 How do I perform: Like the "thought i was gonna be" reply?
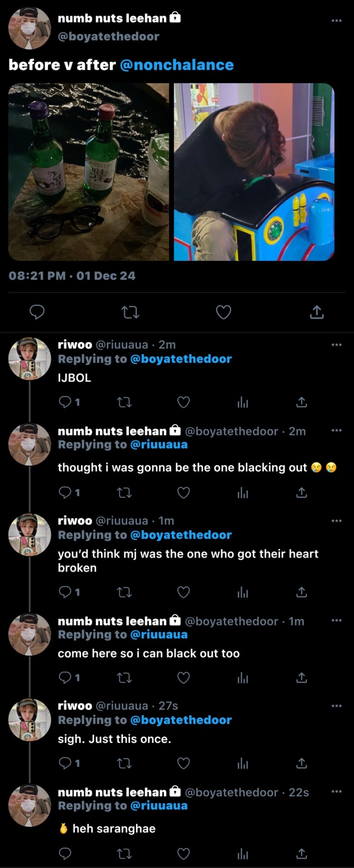(x=183, y=492)
